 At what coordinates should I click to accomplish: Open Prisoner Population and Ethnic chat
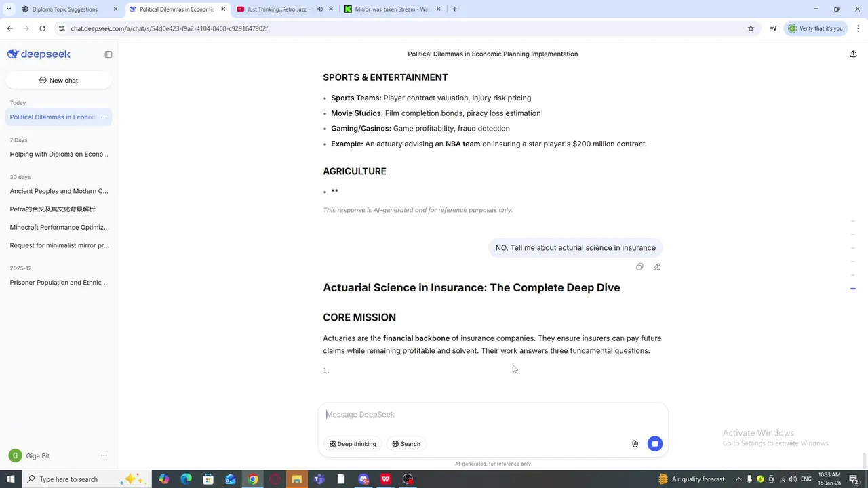pyautogui.click(x=59, y=283)
